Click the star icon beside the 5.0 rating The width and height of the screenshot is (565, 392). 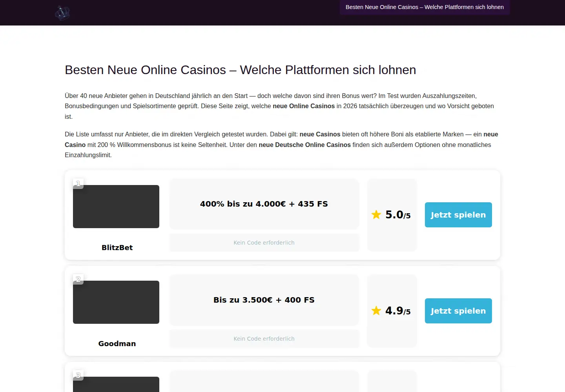[x=376, y=214]
